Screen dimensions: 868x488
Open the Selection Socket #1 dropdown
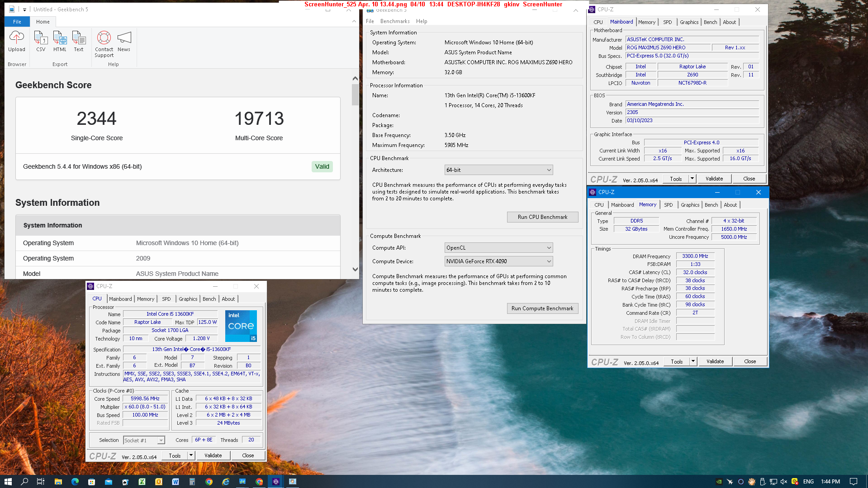click(144, 440)
